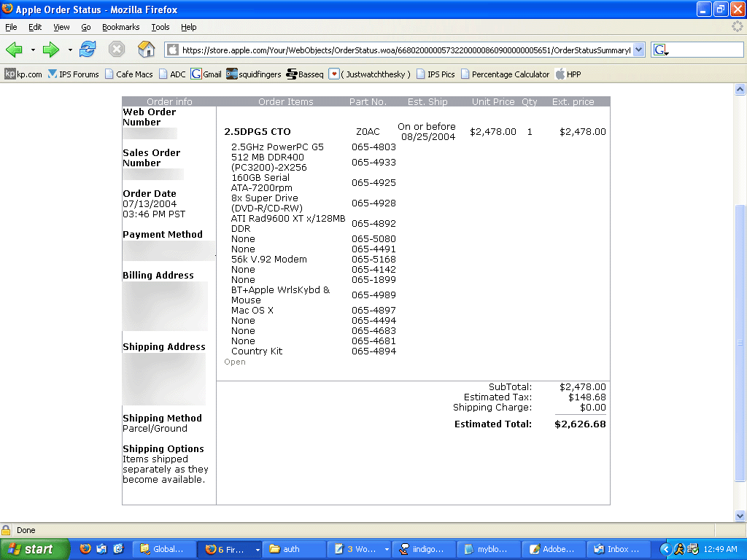The width and height of the screenshot is (747, 560).
Task: Open the Basseq bookmark
Action: (x=305, y=74)
